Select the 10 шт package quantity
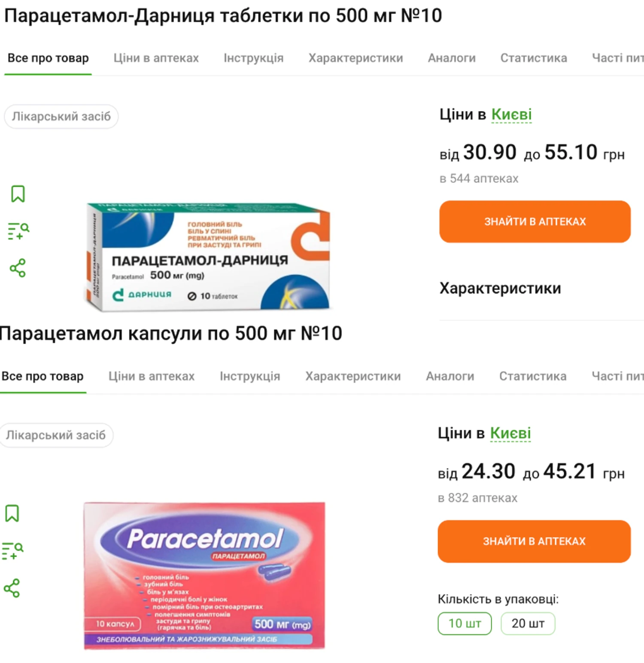The height and width of the screenshot is (663, 644). [465, 623]
